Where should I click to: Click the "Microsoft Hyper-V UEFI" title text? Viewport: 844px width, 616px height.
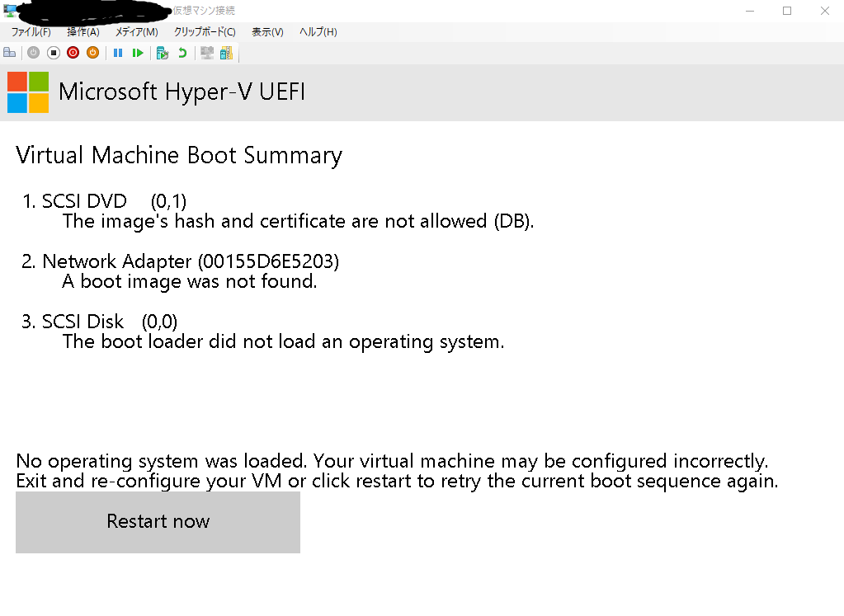tap(182, 92)
